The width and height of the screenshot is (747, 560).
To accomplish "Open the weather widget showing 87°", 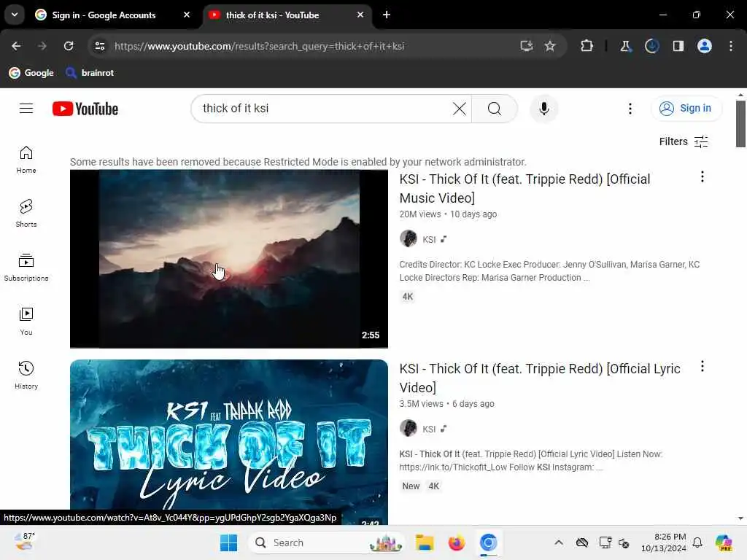I will (x=25, y=542).
